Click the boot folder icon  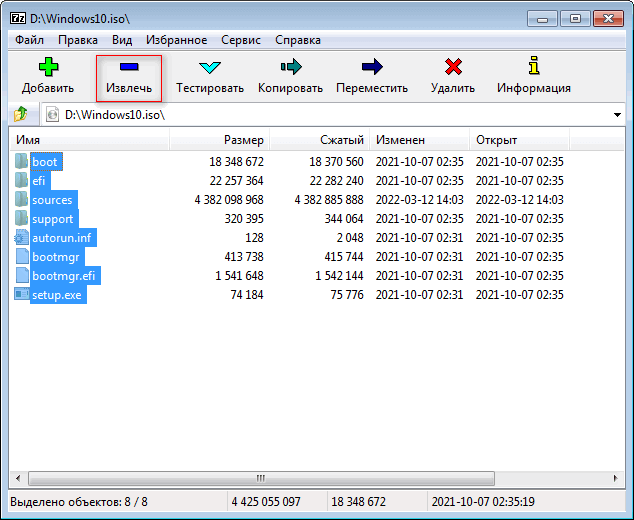click(x=21, y=161)
